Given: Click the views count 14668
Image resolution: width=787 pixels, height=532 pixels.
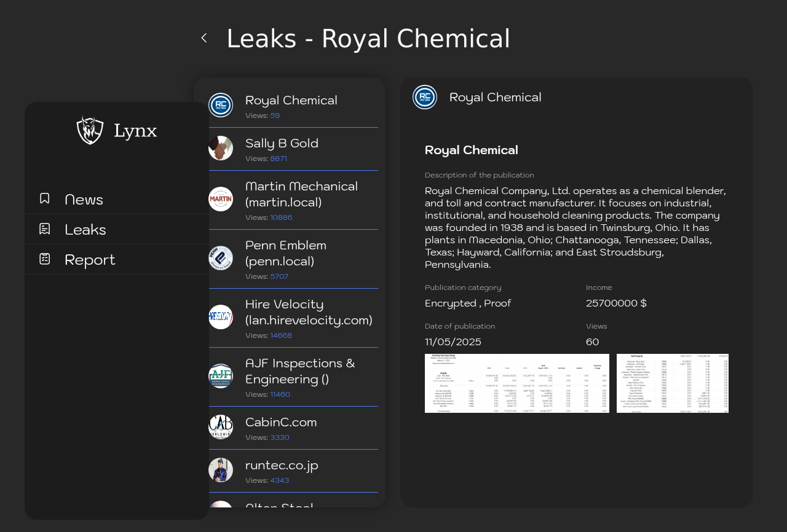Looking at the screenshot, I should coord(281,335).
